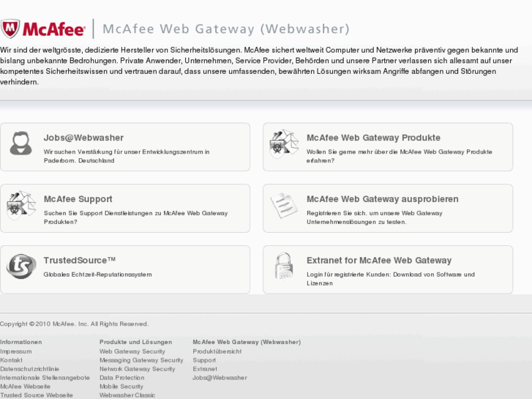Open the McAfee Support heading

tap(78, 199)
